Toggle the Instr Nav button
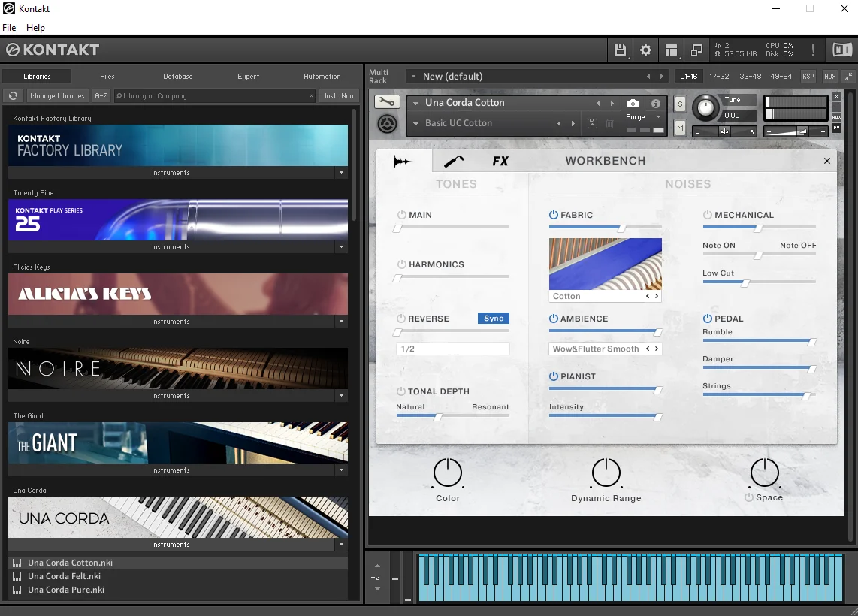Screen dimensions: 858x616 tap(339, 95)
